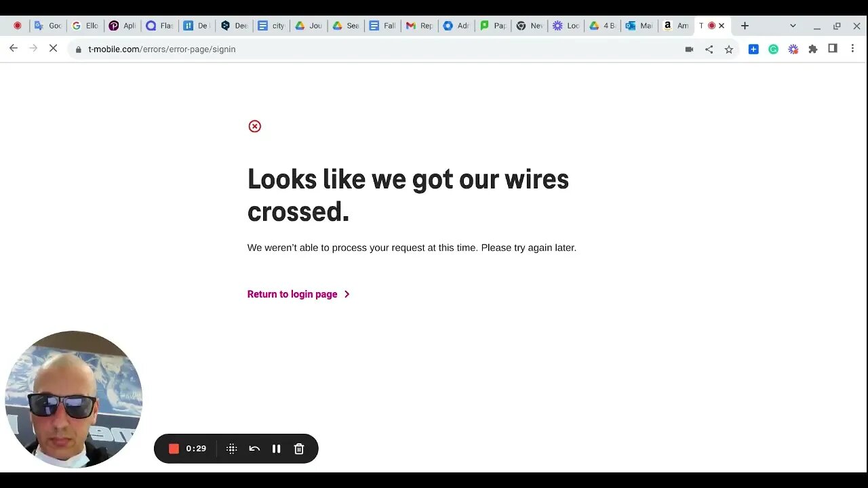Open the purple gear Loom extension
Image resolution: width=868 pixels, height=488 pixels.
[793, 49]
